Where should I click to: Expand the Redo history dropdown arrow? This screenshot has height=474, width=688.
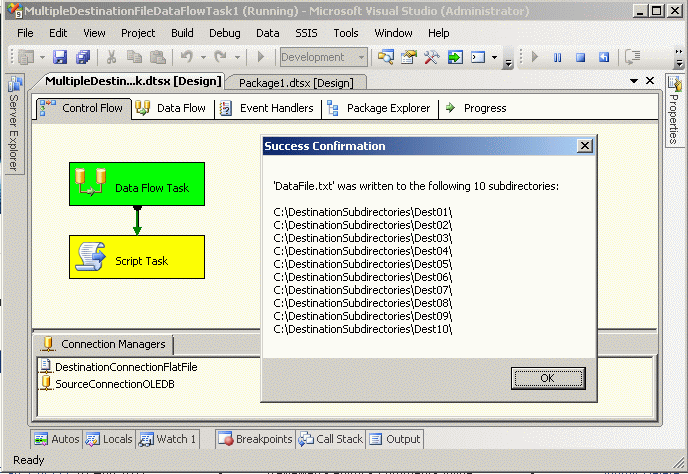click(237, 57)
